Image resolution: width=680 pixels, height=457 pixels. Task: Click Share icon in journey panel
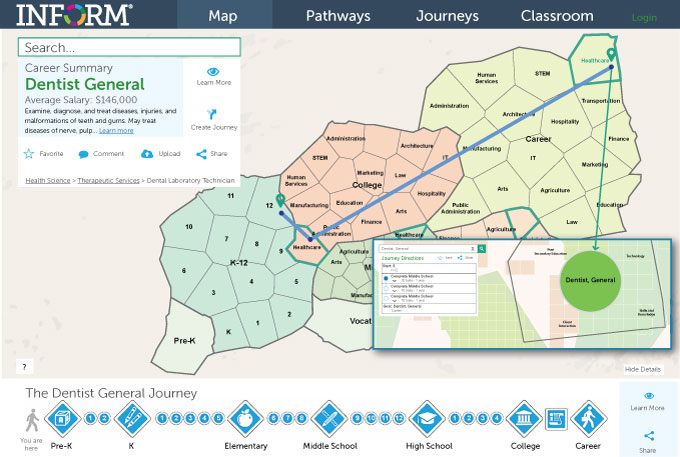(x=649, y=436)
